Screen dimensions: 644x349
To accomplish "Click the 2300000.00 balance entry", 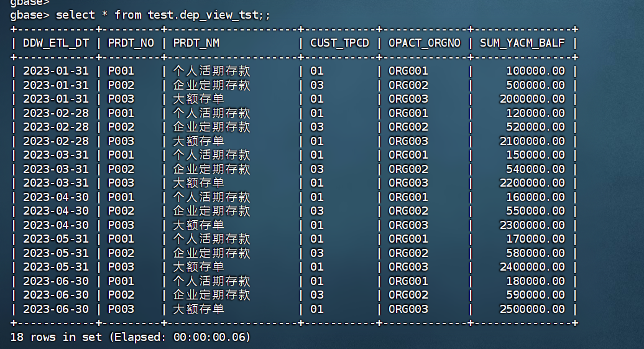I will [x=532, y=225].
